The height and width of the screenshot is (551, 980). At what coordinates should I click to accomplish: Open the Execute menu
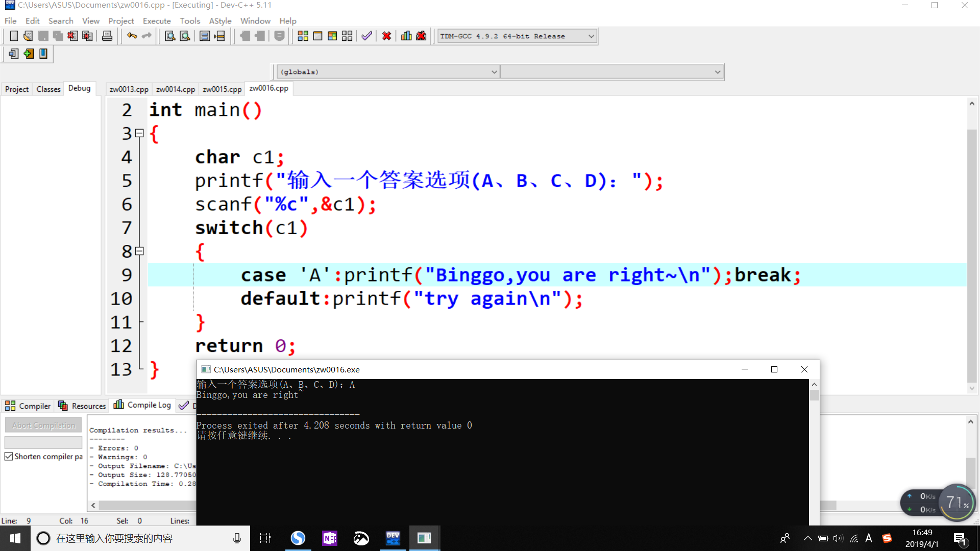(x=156, y=21)
